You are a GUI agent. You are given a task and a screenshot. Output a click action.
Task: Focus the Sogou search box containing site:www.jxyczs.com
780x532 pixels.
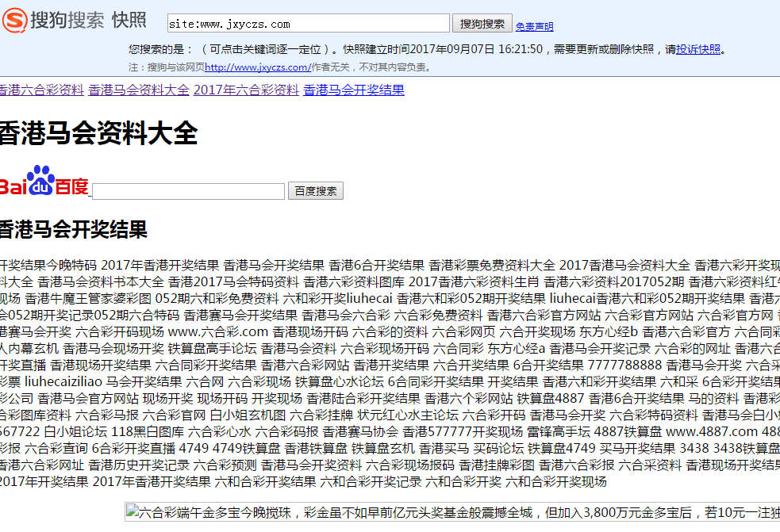(309, 24)
